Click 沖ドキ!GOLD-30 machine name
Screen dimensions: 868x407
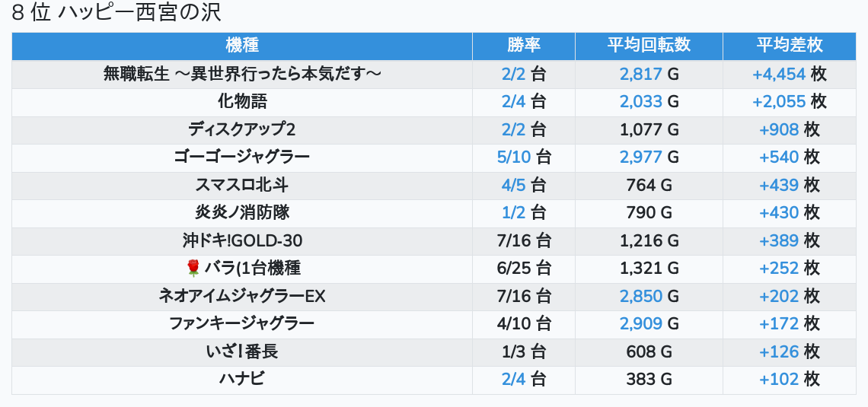point(242,240)
